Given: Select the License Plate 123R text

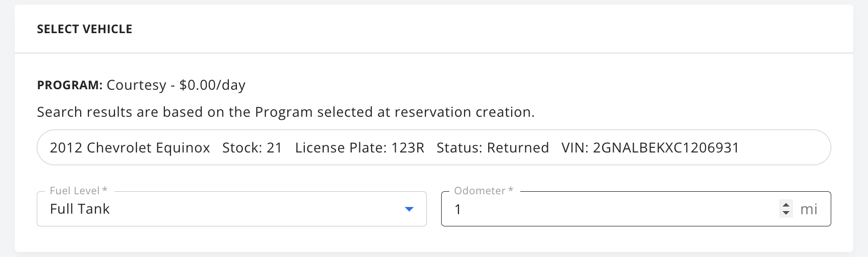Looking at the screenshot, I should (x=359, y=148).
